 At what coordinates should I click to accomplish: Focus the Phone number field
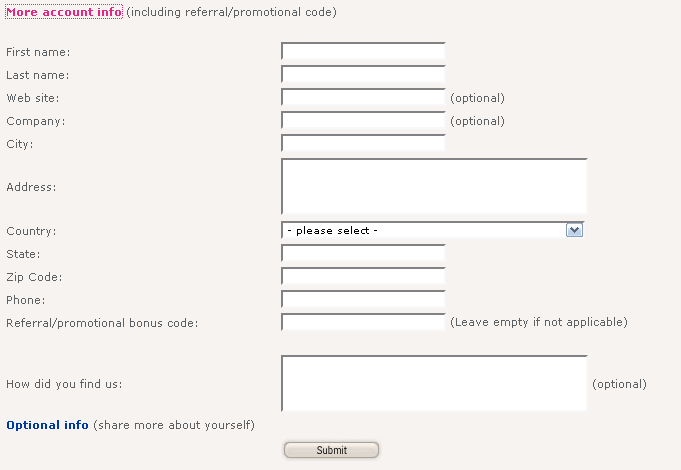[x=363, y=299]
